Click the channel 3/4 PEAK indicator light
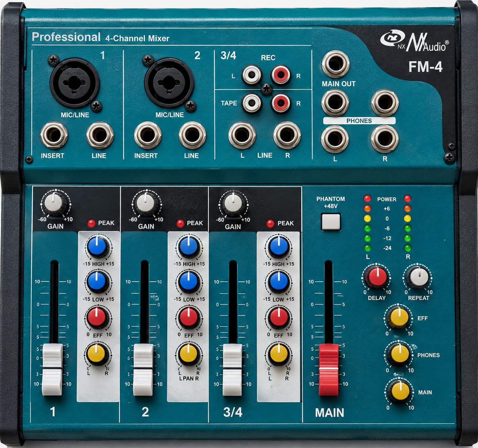 pyautogui.click(x=270, y=223)
